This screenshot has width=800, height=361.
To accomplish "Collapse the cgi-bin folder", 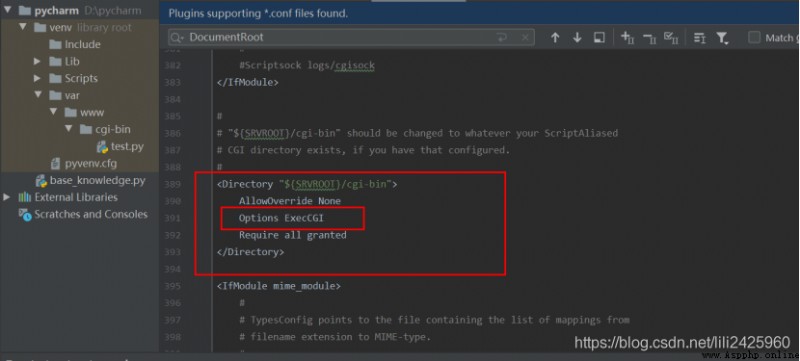I will 68,129.
